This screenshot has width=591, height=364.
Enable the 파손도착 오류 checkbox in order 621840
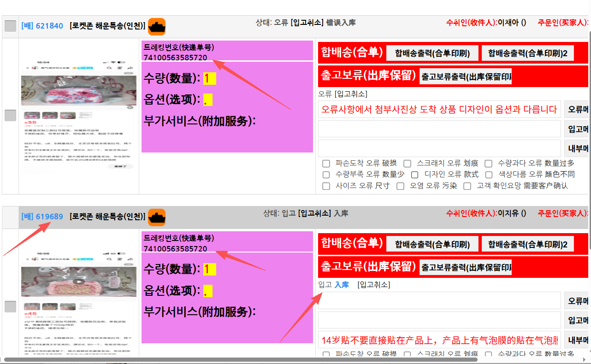[326, 164]
